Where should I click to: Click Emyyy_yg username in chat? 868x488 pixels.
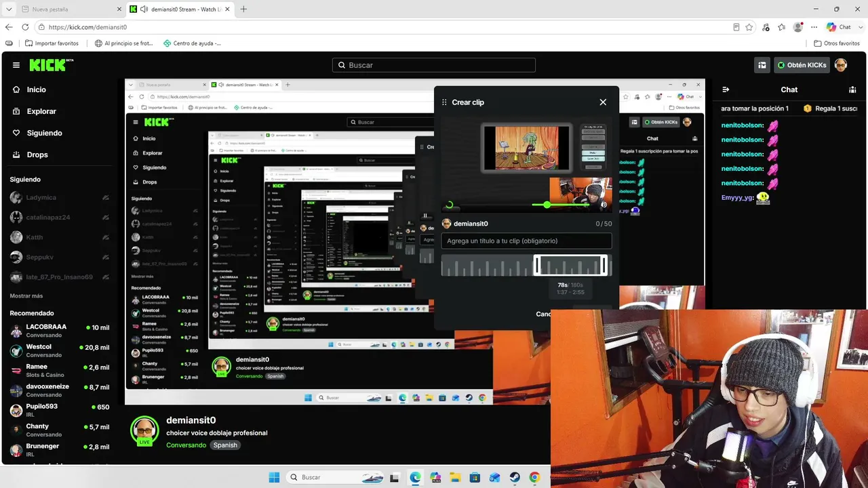[737, 197]
